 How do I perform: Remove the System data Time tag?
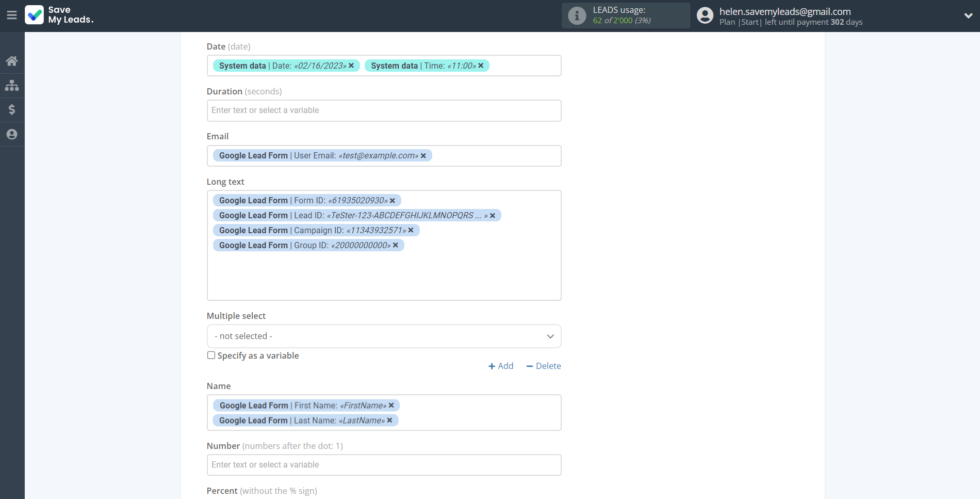pos(481,66)
